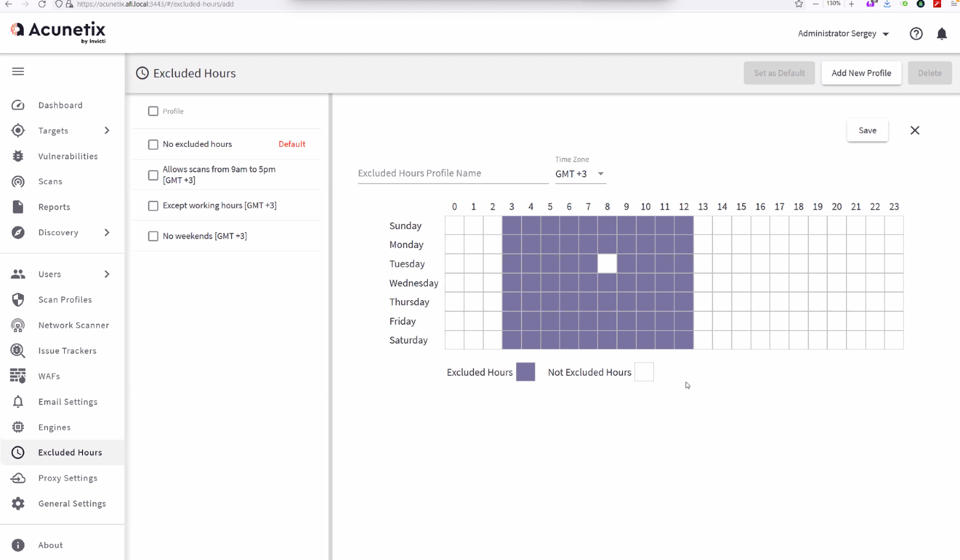The image size is (960, 560).
Task: Click the Vulnerabilities bug icon
Action: [18, 156]
